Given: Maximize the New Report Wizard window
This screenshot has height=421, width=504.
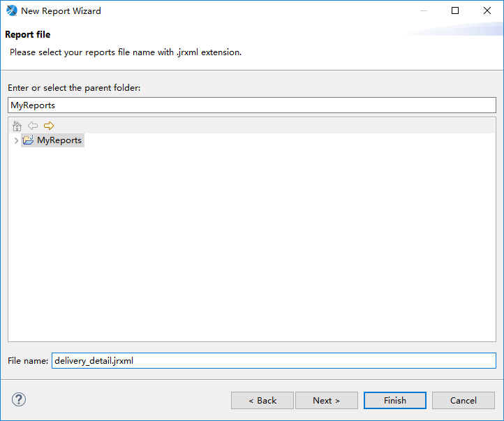Looking at the screenshot, I should point(455,10).
